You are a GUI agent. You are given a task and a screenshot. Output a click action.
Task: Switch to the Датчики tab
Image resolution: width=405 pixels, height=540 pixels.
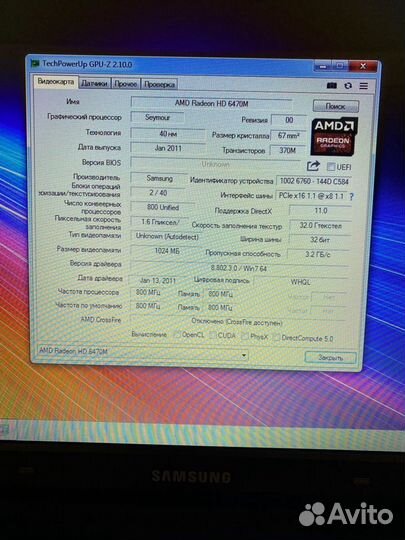coord(95,83)
